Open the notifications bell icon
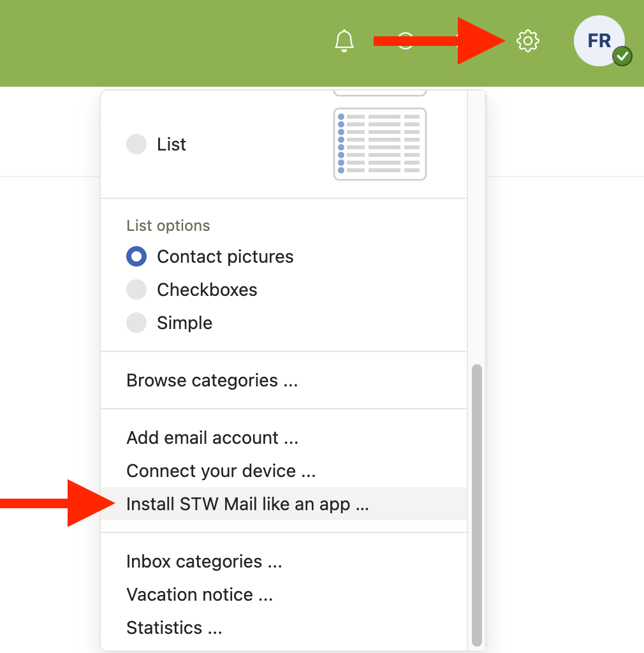Image resolution: width=644 pixels, height=653 pixels. (344, 41)
